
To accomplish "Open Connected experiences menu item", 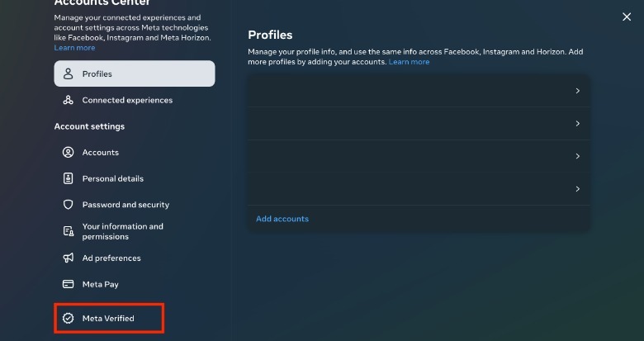I will pos(127,101).
